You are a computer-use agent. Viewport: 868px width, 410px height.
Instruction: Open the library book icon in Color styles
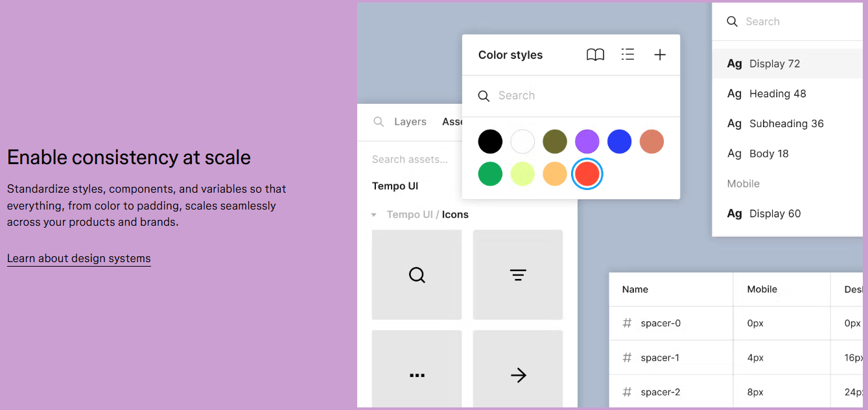595,55
